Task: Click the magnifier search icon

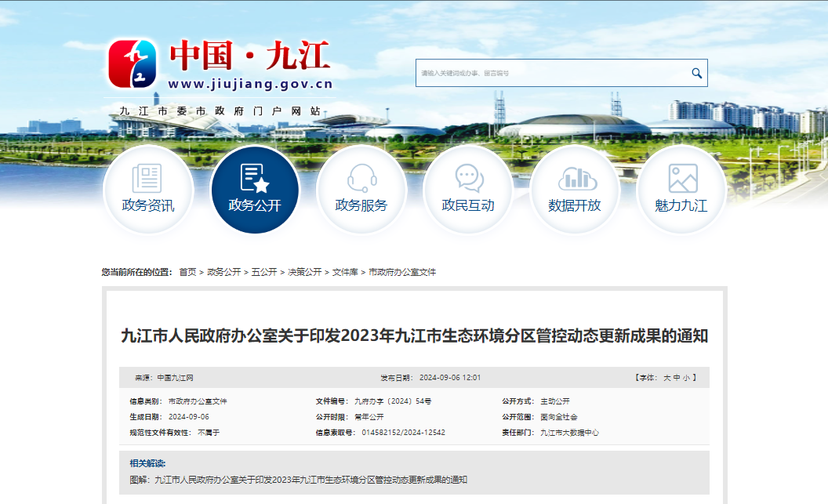Action: tap(696, 74)
